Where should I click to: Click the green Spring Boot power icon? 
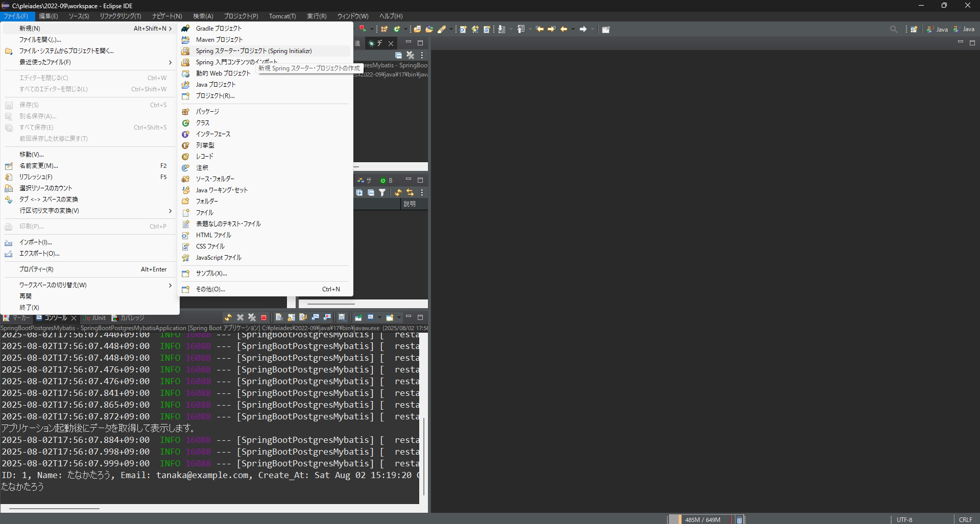coord(384,180)
